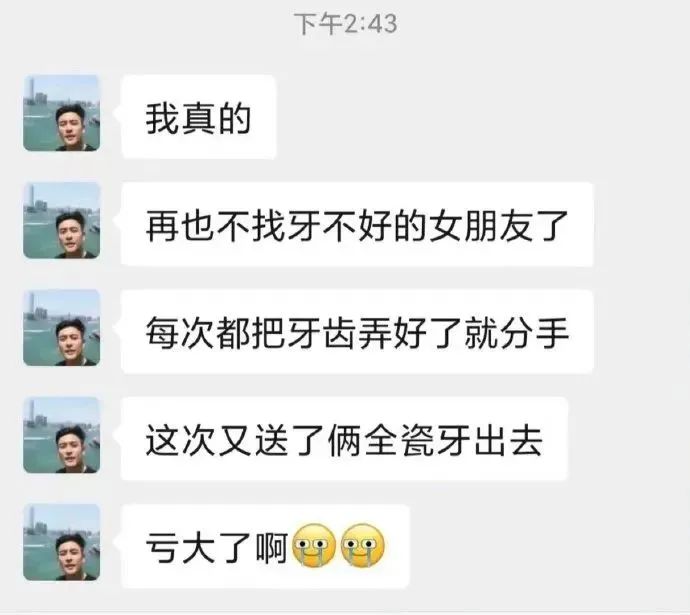Screen dimensions: 690x615
Task: Tap the word 牙齿 in third message
Action: (x=322, y=333)
